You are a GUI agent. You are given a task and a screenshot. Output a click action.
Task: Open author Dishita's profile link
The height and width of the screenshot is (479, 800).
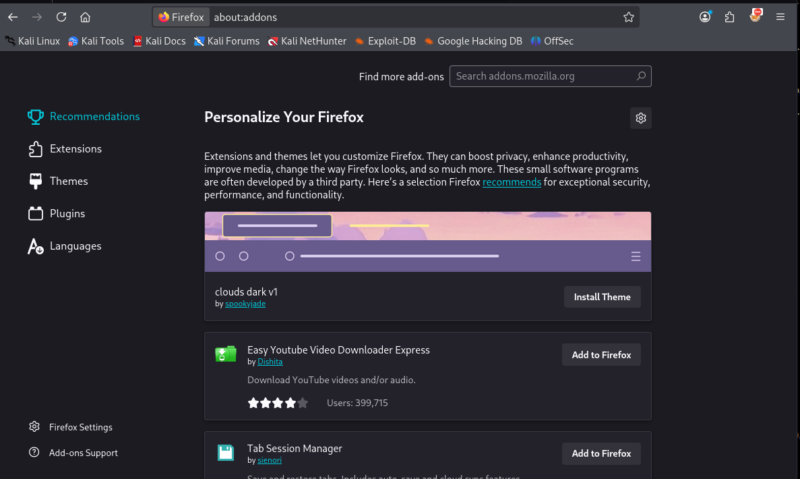coord(270,362)
